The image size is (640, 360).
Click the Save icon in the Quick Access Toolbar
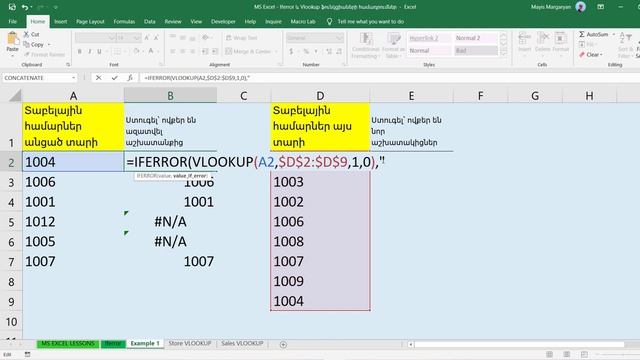[x=12, y=7]
